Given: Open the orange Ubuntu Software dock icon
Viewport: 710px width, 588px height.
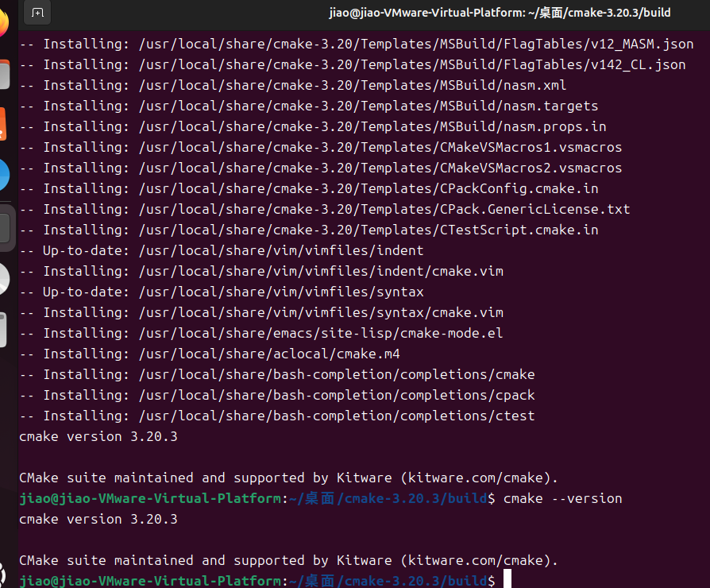Looking at the screenshot, I should [3, 124].
